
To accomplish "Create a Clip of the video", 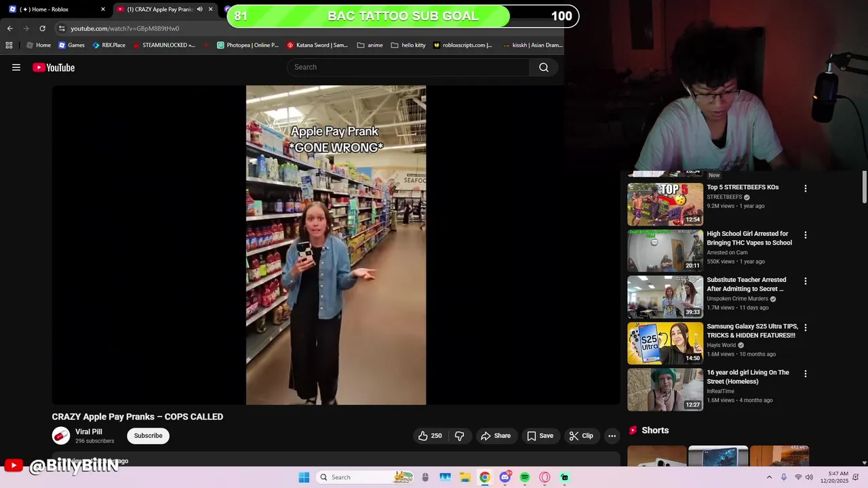I will [581, 436].
